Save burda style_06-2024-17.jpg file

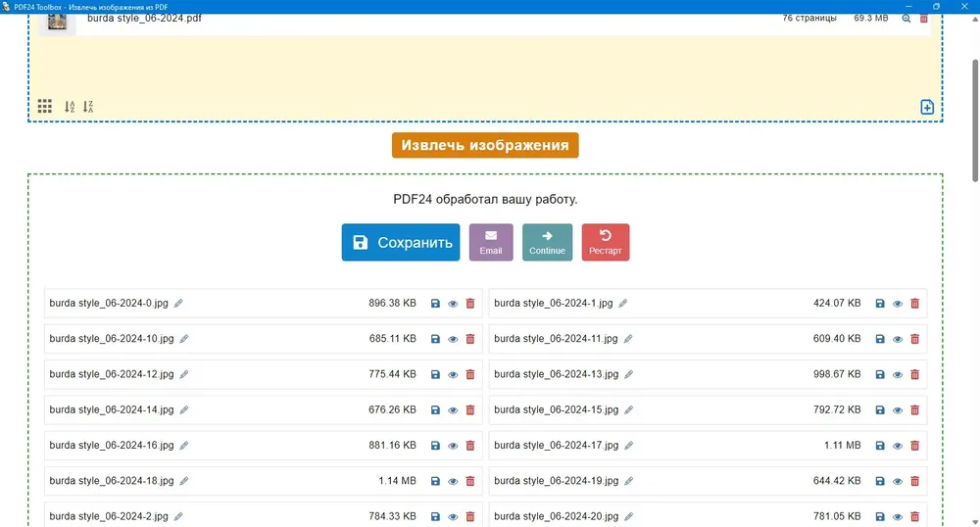[880, 446]
